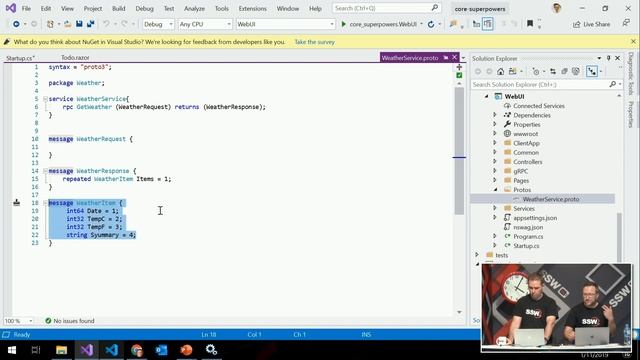Screen dimensions: 640x360
Task: Click the Undo arrow in toolbar
Action: tap(106, 24)
